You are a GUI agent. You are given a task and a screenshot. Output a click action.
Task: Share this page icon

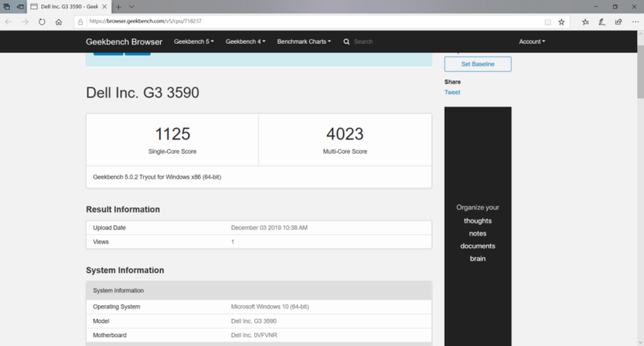tap(618, 21)
